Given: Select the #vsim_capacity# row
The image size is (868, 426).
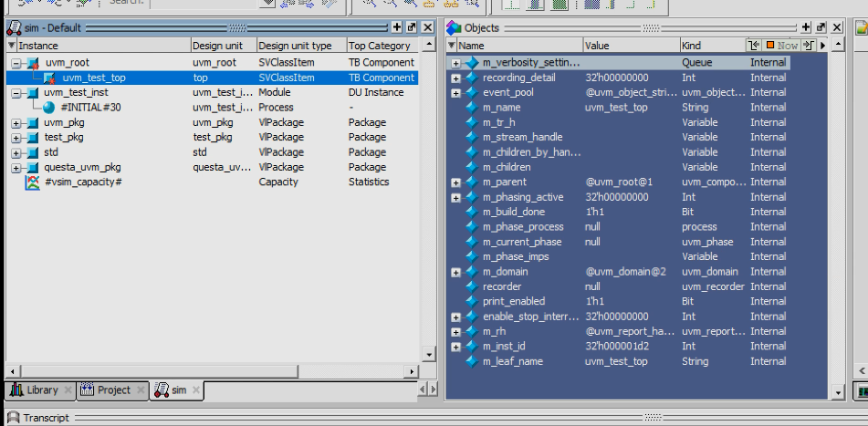Looking at the screenshot, I should [x=213, y=182].
